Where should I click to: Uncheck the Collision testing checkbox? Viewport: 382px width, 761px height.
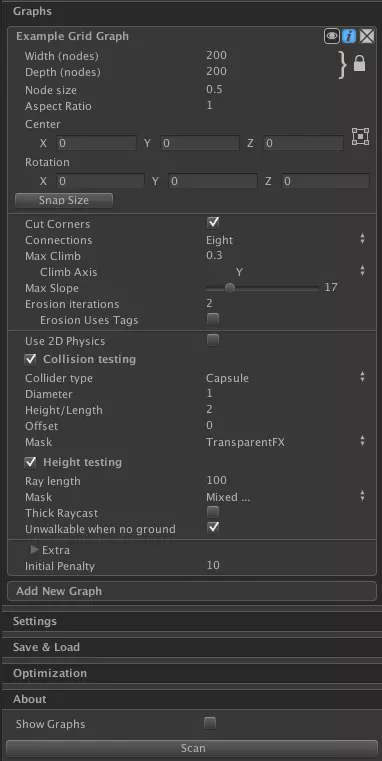31,360
